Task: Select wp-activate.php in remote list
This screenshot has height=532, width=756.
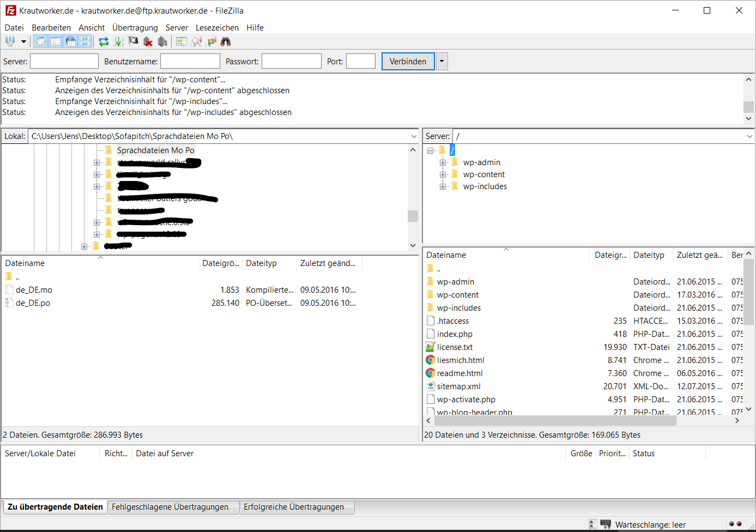Action: tap(466, 400)
